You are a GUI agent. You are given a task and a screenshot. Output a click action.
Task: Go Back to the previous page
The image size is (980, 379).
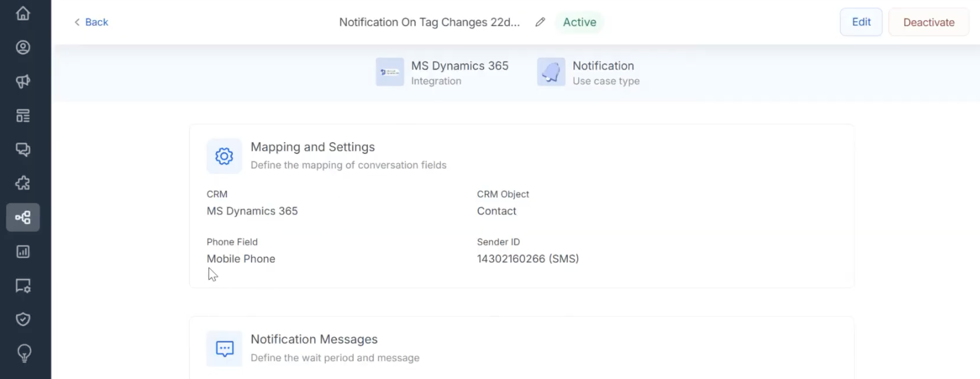[x=91, y=22]
